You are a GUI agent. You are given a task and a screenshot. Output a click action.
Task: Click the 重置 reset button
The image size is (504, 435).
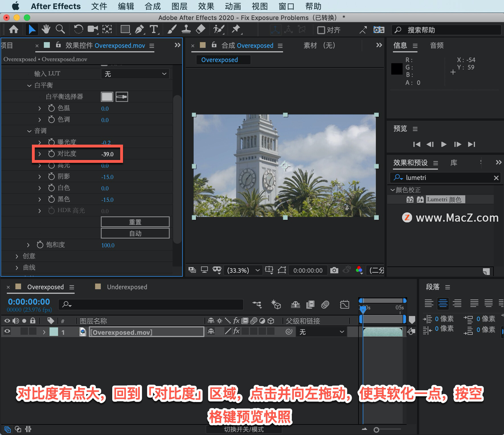pos(135,222)
